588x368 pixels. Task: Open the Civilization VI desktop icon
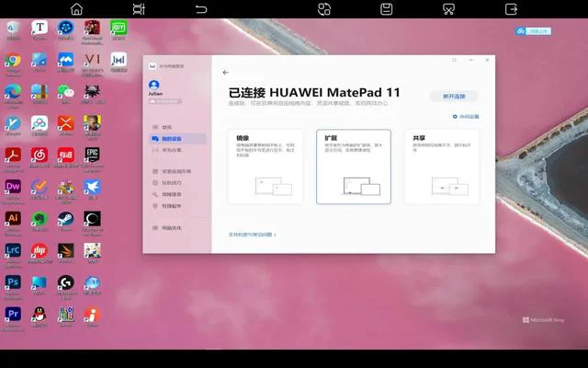pos(92,63)
